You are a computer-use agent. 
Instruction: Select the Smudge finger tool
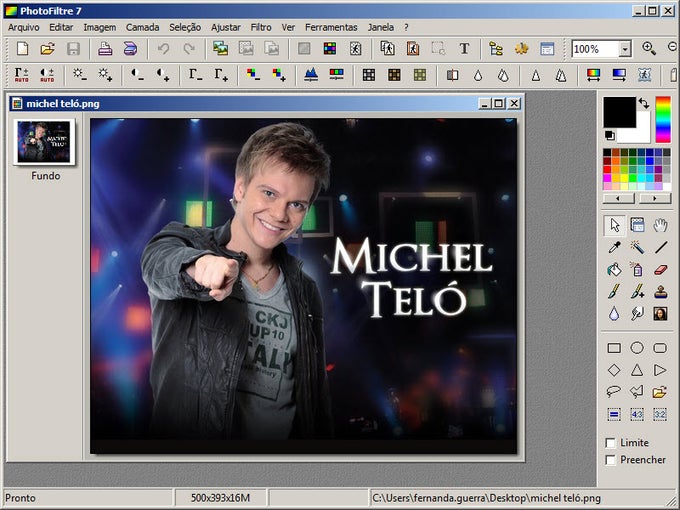click(637, 313)
